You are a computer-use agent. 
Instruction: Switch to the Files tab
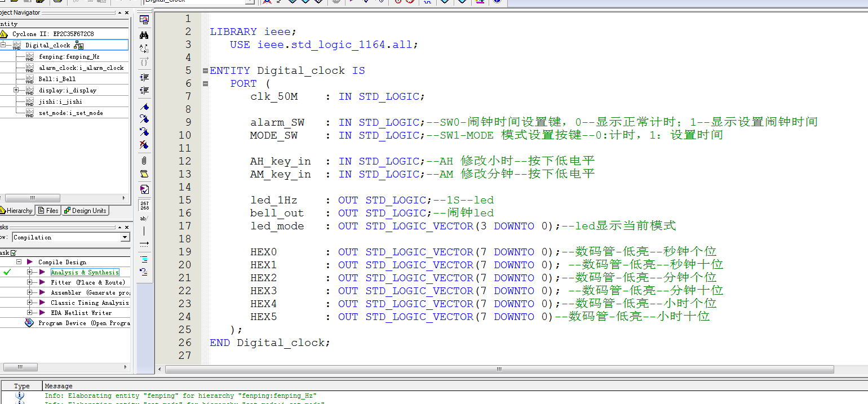click(x=48, y=211)
